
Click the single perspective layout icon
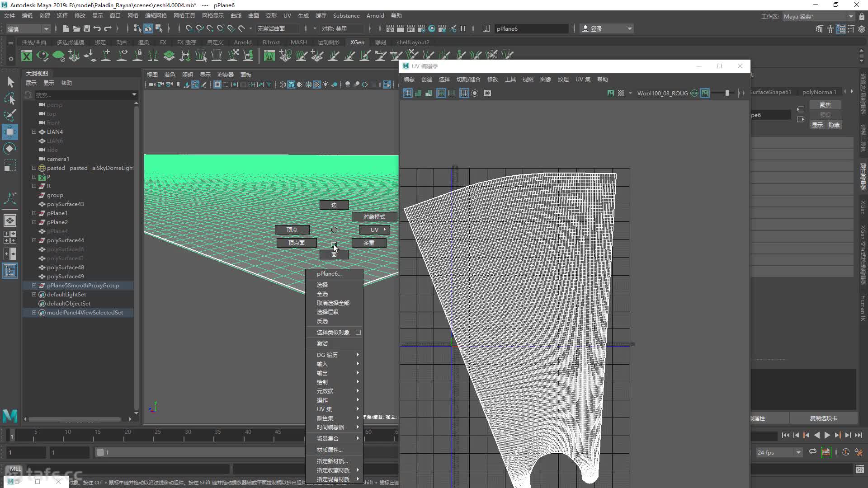tap(9, 221)
